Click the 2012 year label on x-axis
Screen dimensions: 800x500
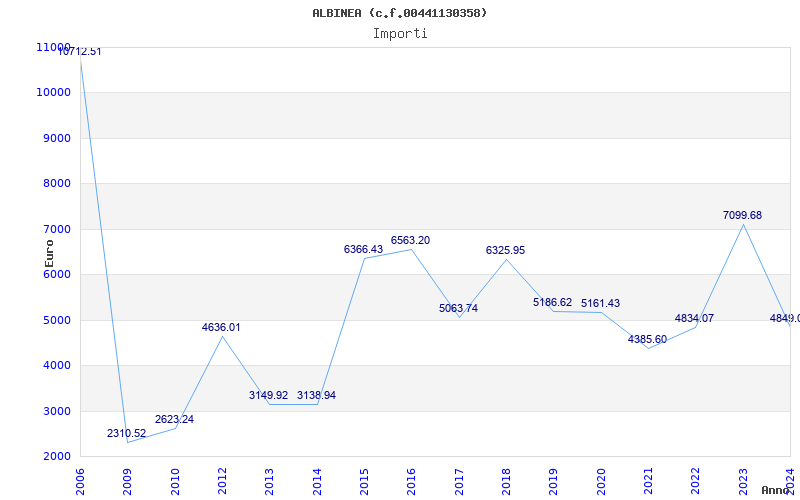point(222,482)
